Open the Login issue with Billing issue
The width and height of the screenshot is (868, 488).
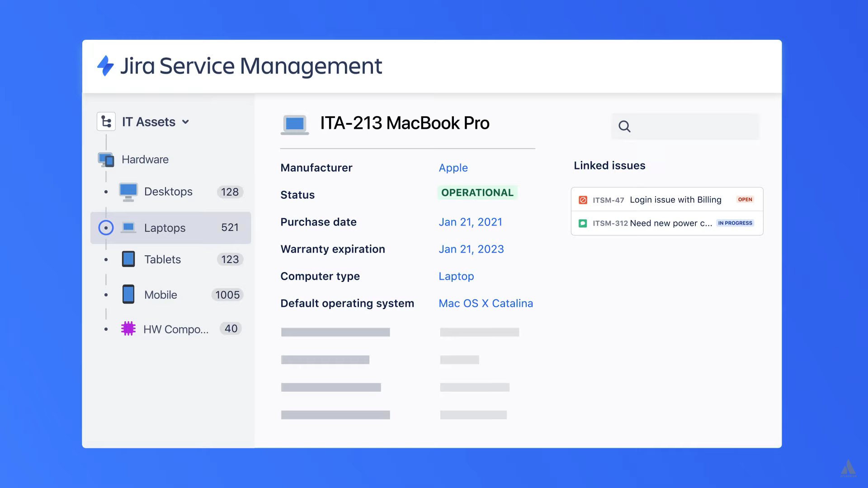click(x=675, y=200)
